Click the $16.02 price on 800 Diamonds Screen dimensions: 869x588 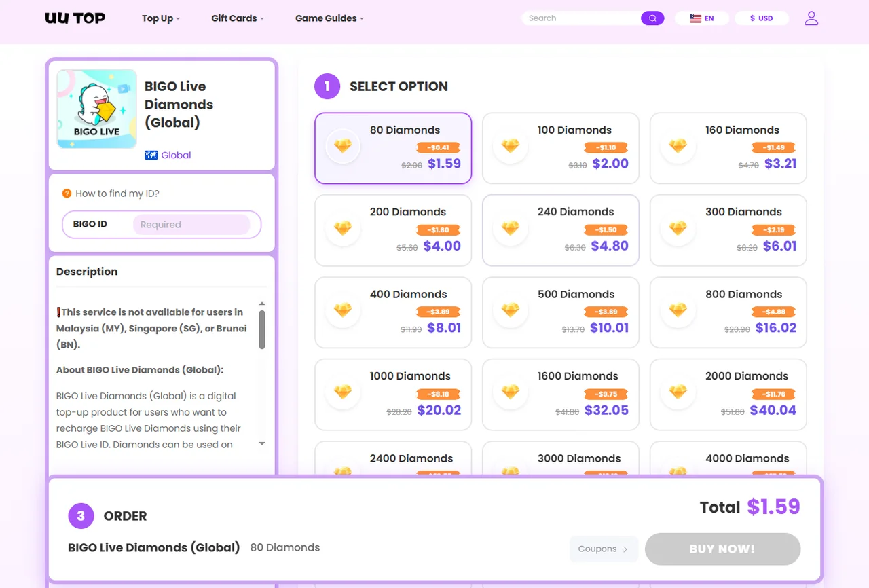click(x=776, y=328)
